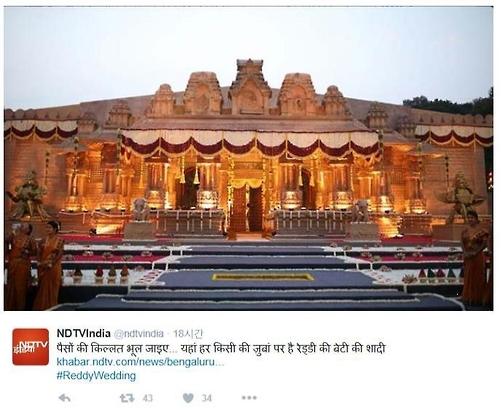Click the yellow rectangle on blue carpet

(263, 277)
